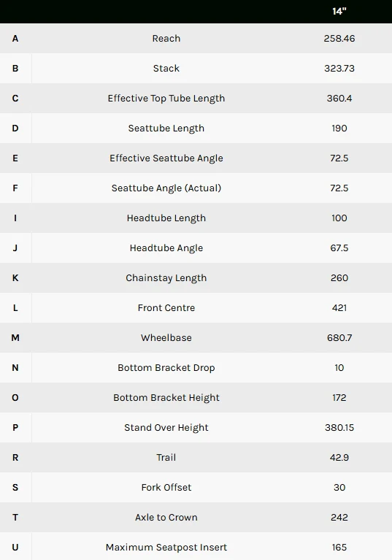
Task: Select the Chainstay Length value 260
Action: [x=339, y=278]
